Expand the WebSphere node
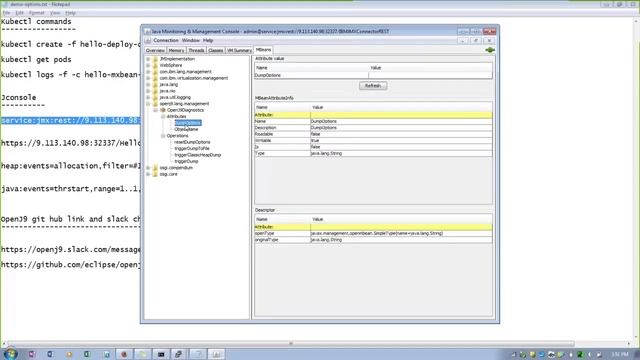This screenshot has width=640, height=360. pyautogui.click(x=149, y=65)
